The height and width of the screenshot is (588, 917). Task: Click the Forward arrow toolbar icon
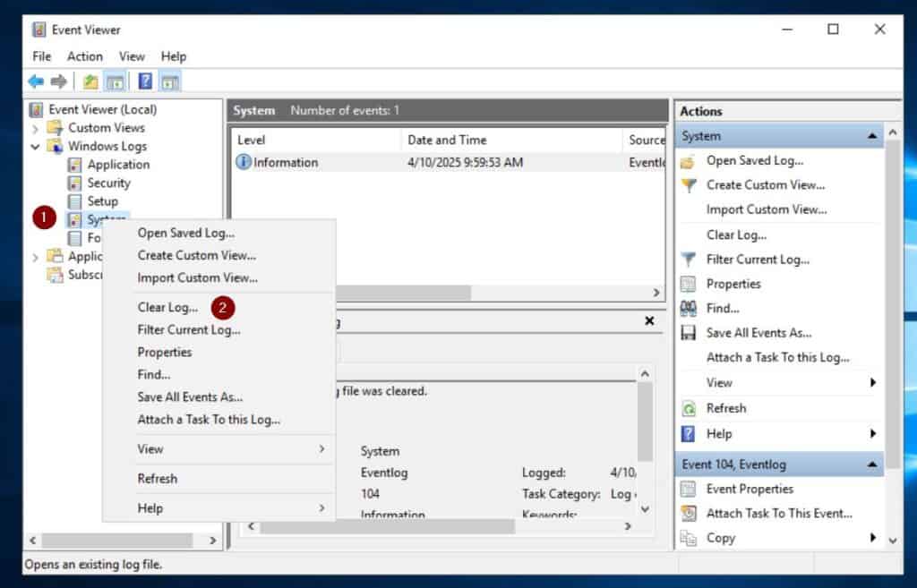tap(58, 81)
